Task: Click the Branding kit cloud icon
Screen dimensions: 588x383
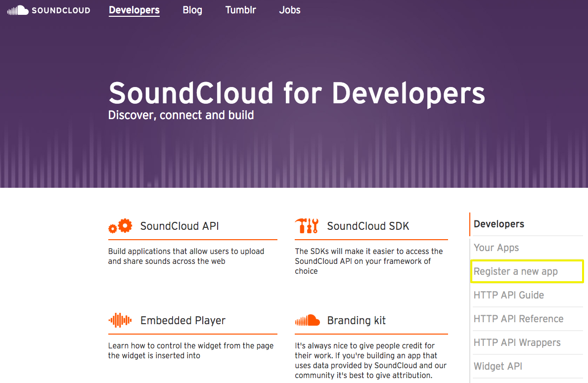Action: [307, 320]
